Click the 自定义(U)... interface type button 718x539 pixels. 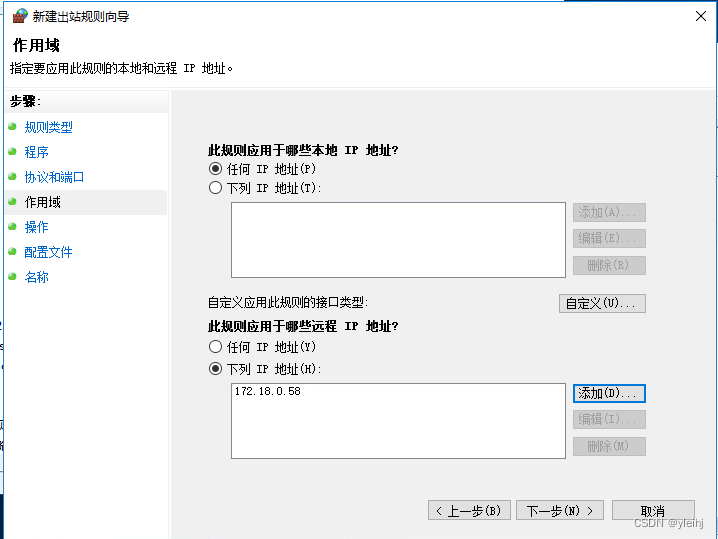tap(602, 303)
